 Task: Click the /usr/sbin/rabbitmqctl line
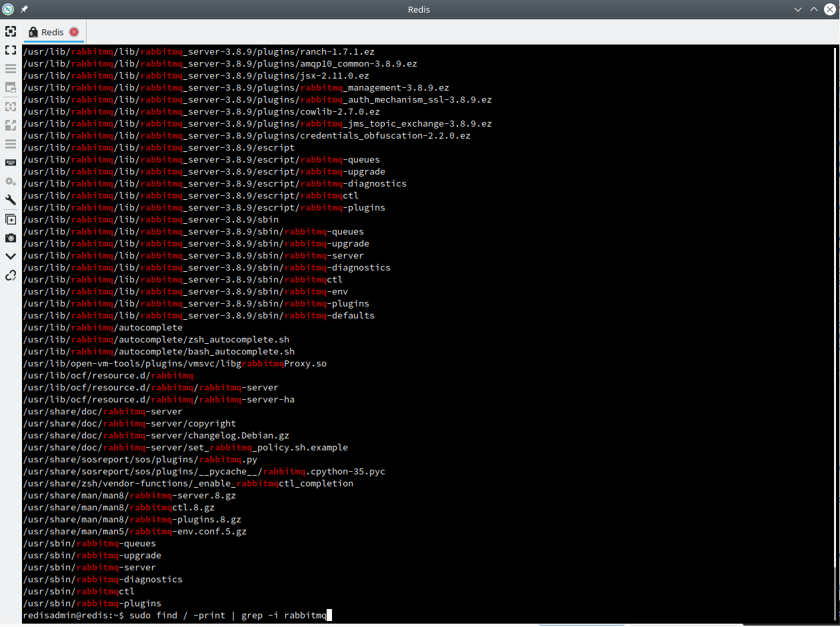[79, 591]
